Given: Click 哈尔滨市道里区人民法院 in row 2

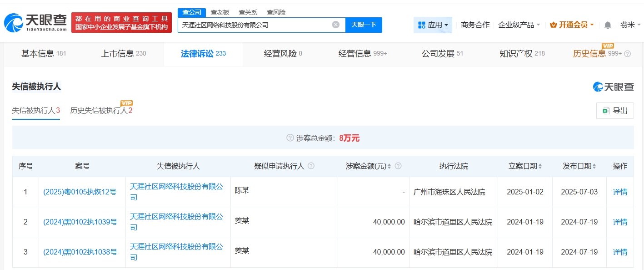Looking at the screenshot, I should point(453,222).
